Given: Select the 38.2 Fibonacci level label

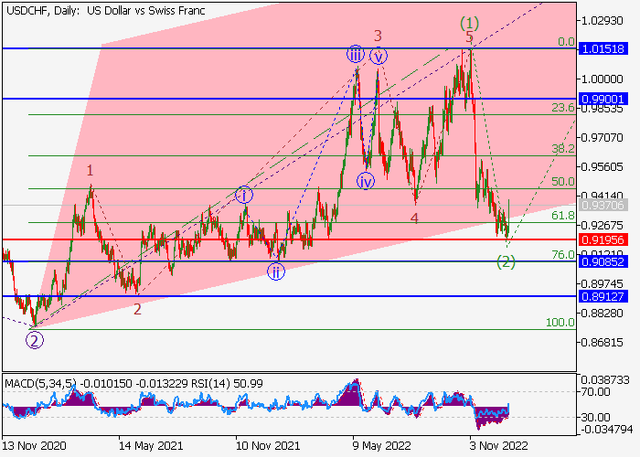Looking at the screenshot, I should tap(562, 149).
